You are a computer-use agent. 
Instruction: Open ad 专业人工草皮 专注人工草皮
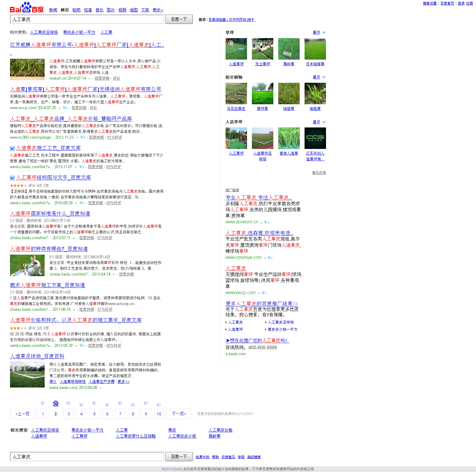click(x=258, y=198)
